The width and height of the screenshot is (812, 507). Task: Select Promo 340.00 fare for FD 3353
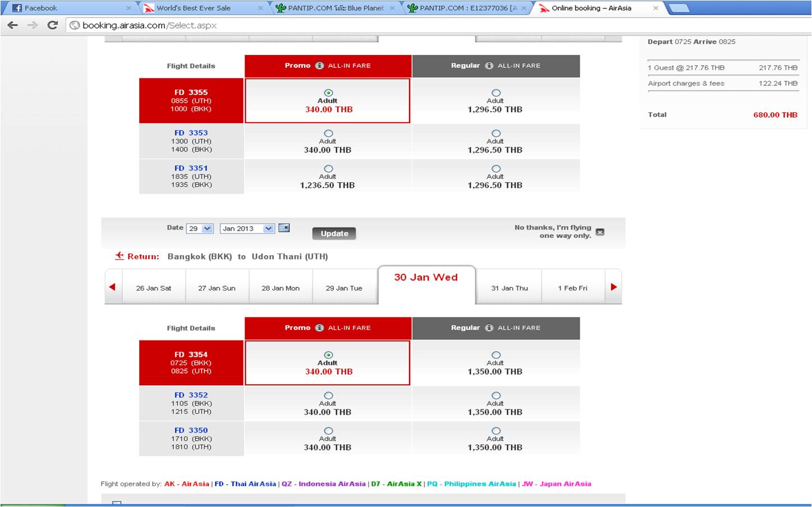(328, 133)
